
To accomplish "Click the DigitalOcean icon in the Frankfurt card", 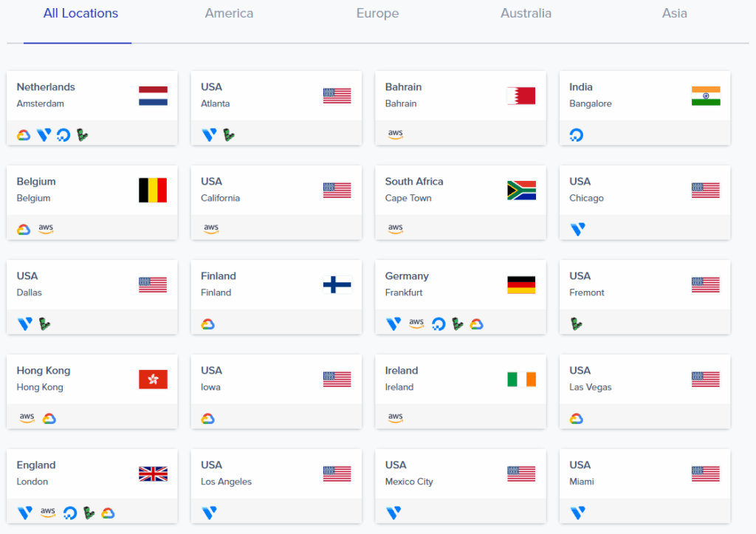I will [x=438, y=324].
